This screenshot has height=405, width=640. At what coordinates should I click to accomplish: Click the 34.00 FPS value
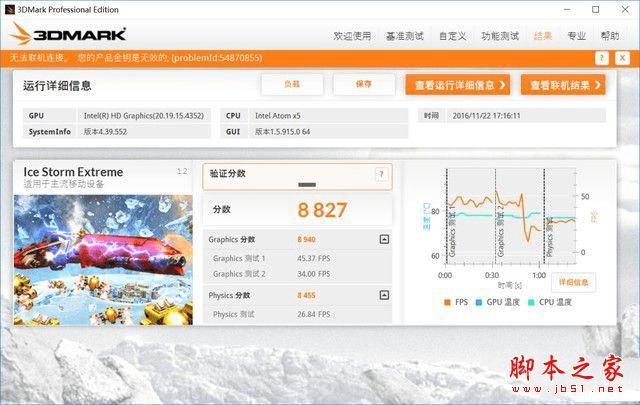coord(314,274)
